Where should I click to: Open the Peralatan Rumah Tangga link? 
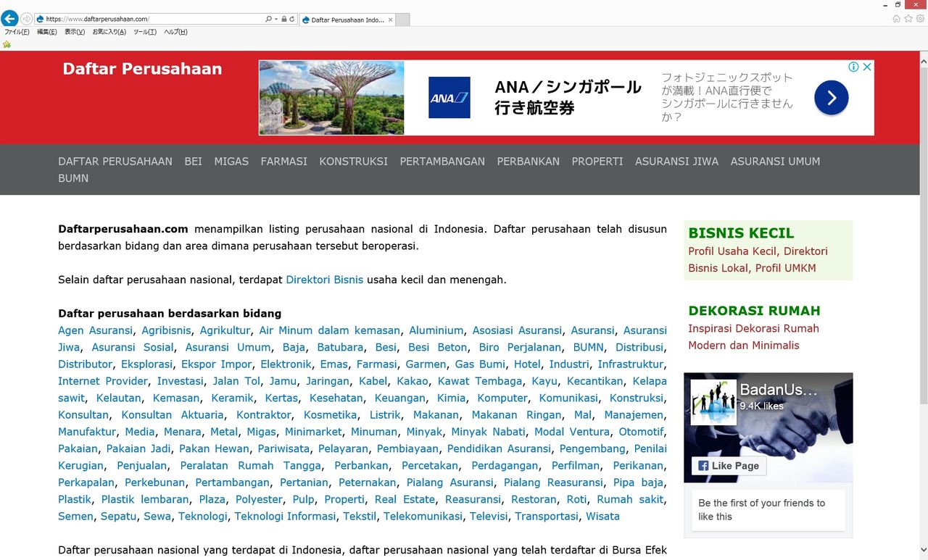tap(251, 466)
